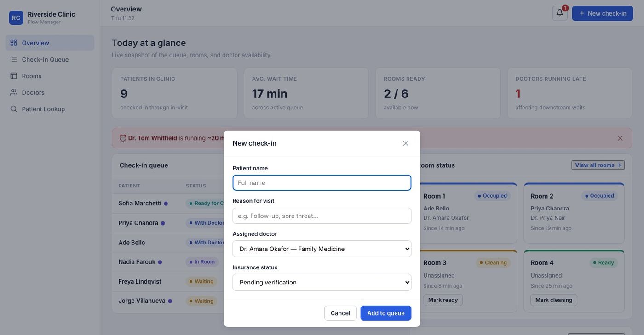The width and height of the screenshot is (644, 335).
Task: Click Dr. Priya Nair in Room 2
Action: click(x=548, y=218)
